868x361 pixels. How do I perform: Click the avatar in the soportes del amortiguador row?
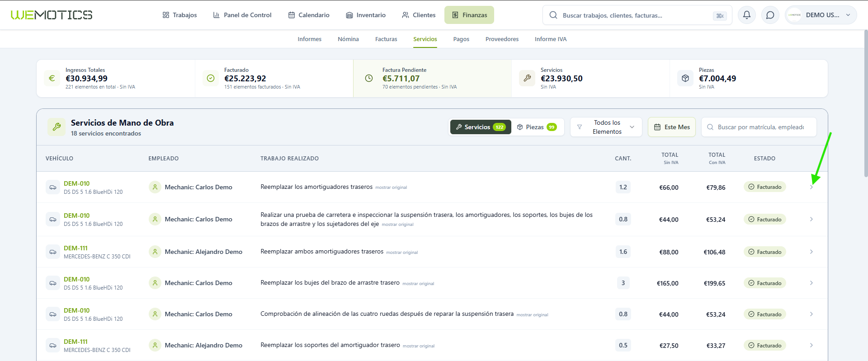155,345
